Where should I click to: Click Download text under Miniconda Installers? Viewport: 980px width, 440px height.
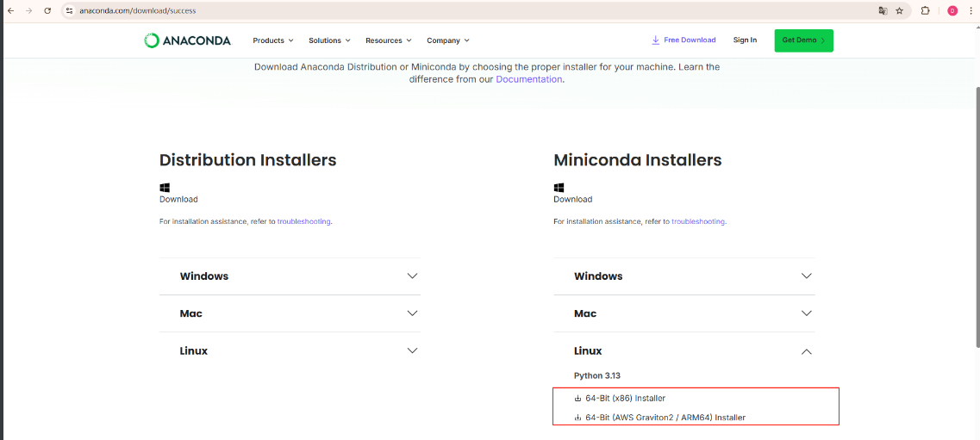coord(573,200)
